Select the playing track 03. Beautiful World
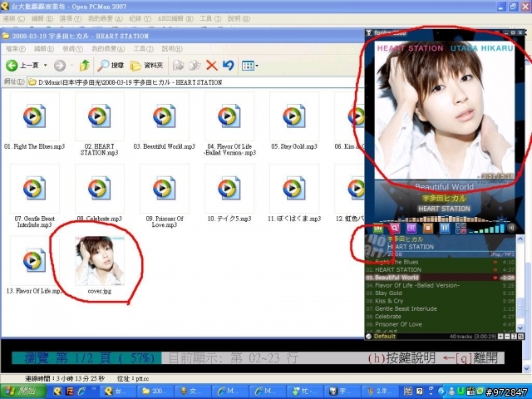Screen dimensions: 532x399 [440, 278]
